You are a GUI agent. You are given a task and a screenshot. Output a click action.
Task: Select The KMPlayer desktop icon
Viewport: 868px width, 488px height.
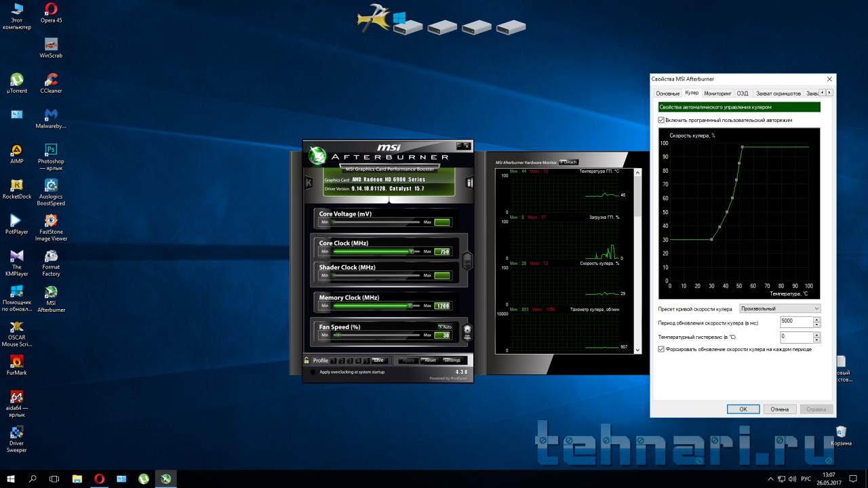[x=17, y=263]
